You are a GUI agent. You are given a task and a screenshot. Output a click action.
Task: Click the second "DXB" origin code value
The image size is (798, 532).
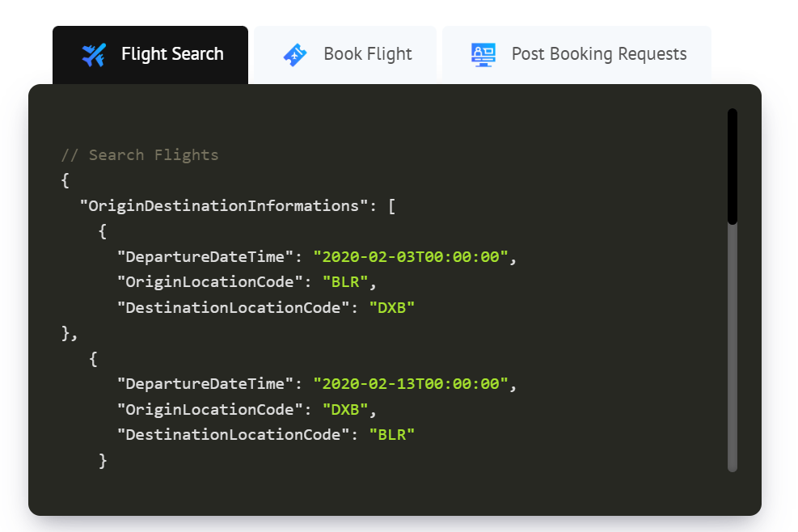coord(345,409)
